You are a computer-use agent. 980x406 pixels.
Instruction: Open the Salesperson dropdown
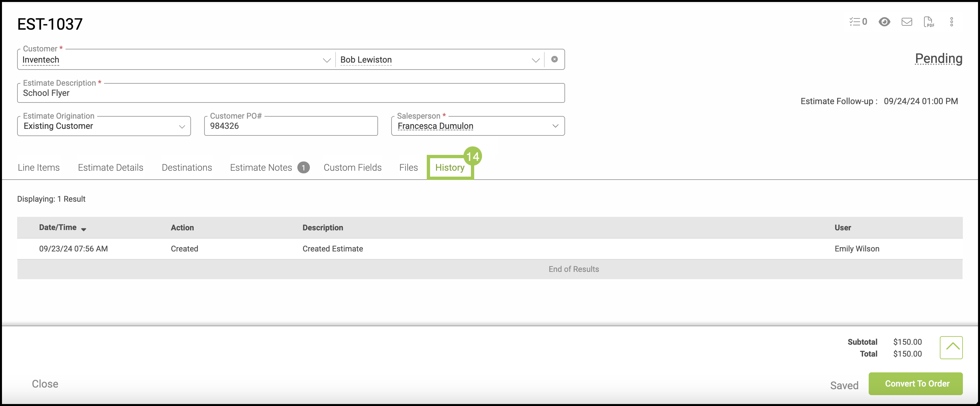(x=555, y=126)
